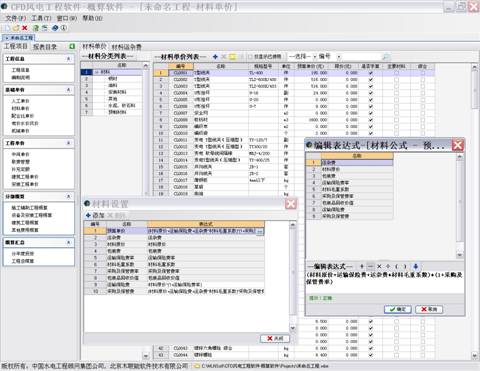Toggle the checkmark in row 2 of material list
The width and height of the screenshot is (480, 371).
click(x=371, y=79)
